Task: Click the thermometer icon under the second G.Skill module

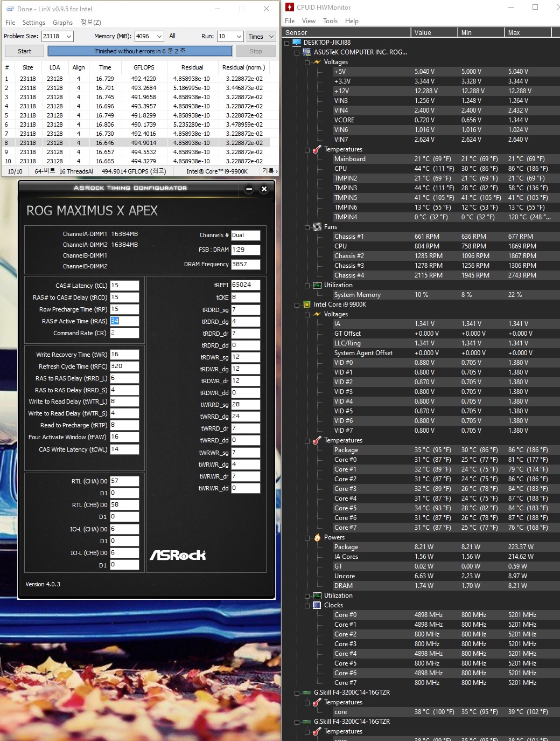Action: click(x=317, y=731)
